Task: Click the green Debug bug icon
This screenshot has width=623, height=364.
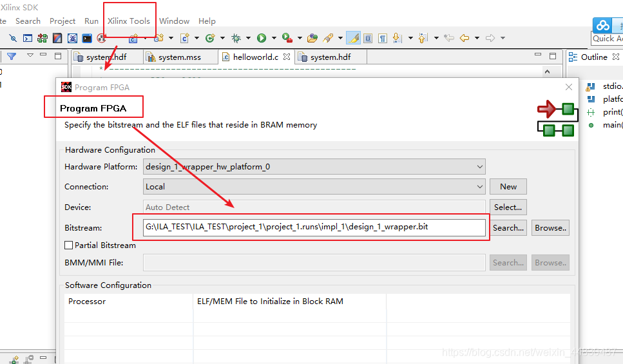Action: tap(236, 38)
